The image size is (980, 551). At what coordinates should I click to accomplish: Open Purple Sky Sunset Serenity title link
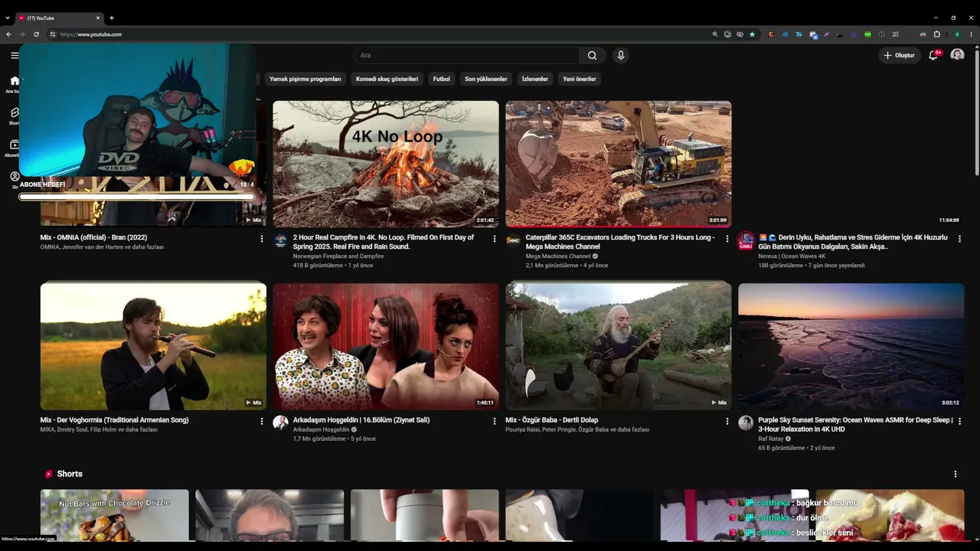[x=855, y=425]
